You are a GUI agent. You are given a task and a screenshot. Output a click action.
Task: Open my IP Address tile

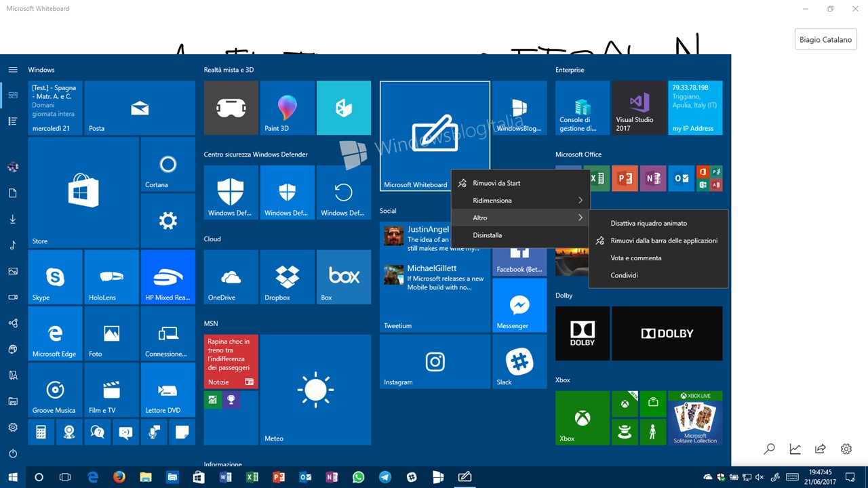click(695, 108)
